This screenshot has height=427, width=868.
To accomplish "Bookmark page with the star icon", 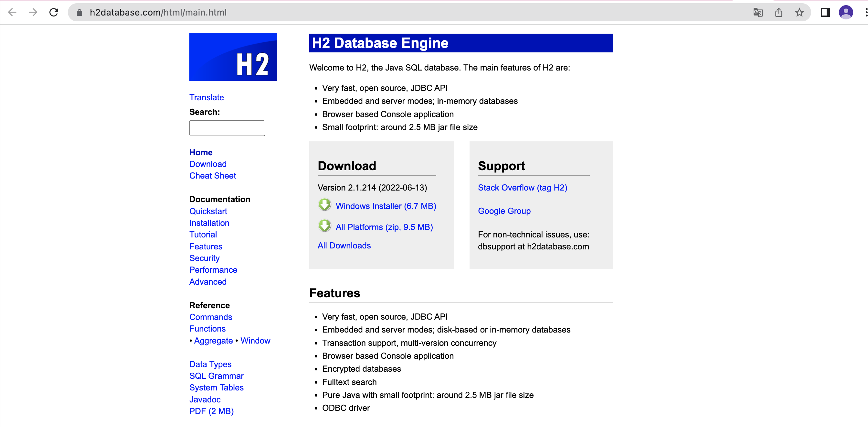I will click(x=799, y=13).
